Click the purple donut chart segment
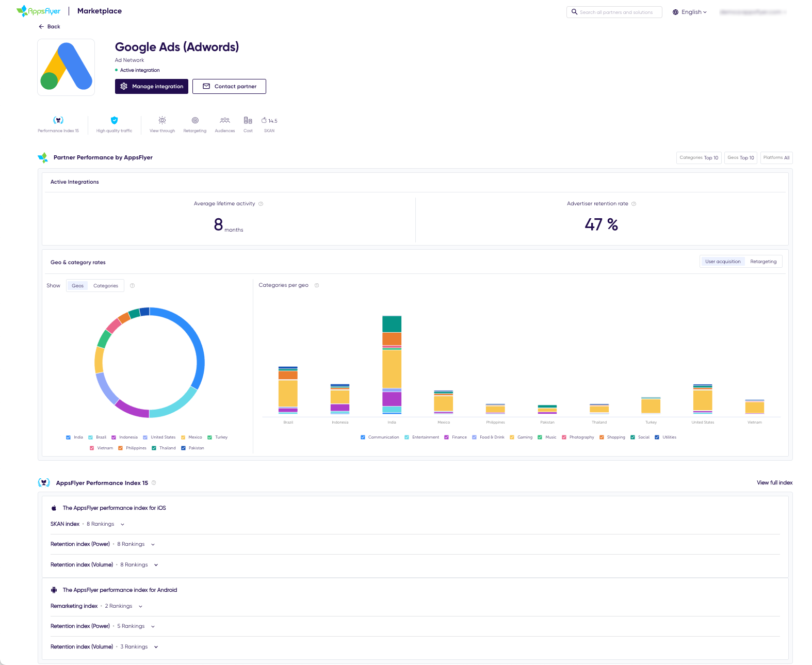Viewport: 812px width, 665px height. [x=131, y=409]
